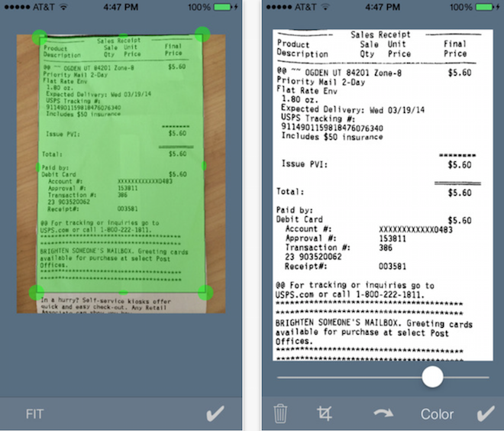Tap the 4:47 PM clock in left screen
This screenshot has width=504, height=431.
(x=121, y=7)
